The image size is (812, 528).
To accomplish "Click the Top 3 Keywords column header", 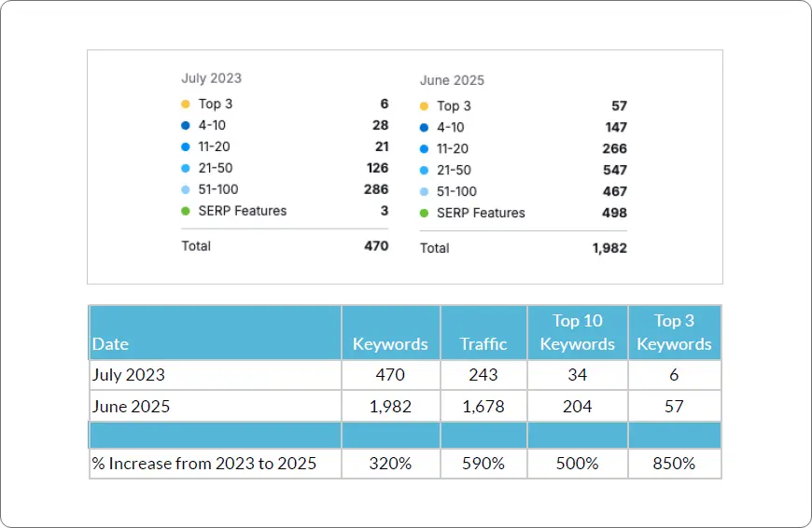I will point(674,332).
